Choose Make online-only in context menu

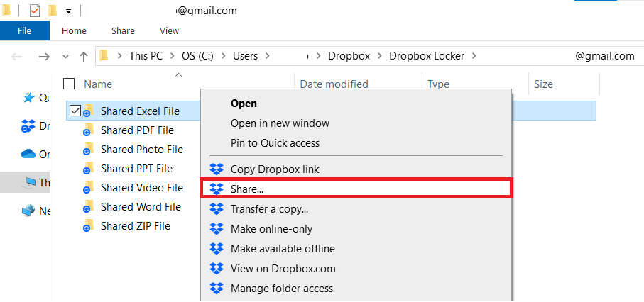tap(271, 229)
